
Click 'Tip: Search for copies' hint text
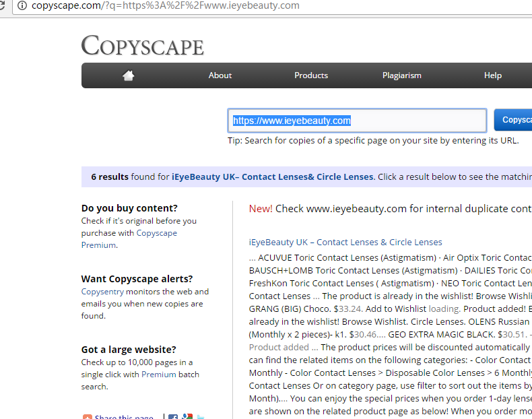click(x=373, y=141)
